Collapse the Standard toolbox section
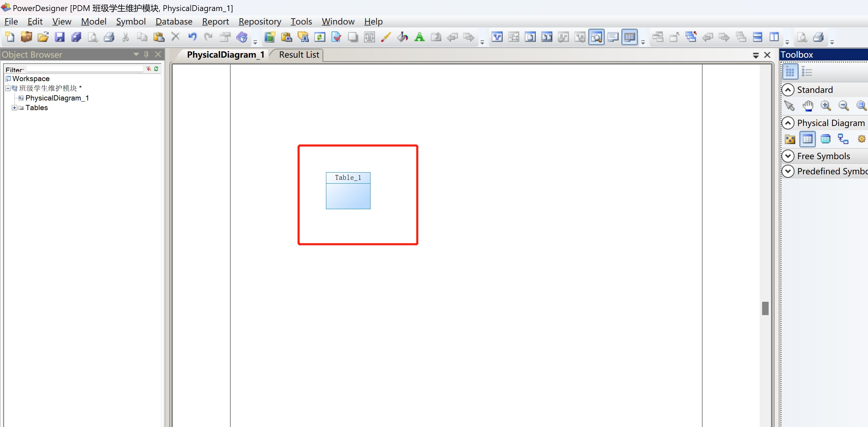 click(788, 90)
